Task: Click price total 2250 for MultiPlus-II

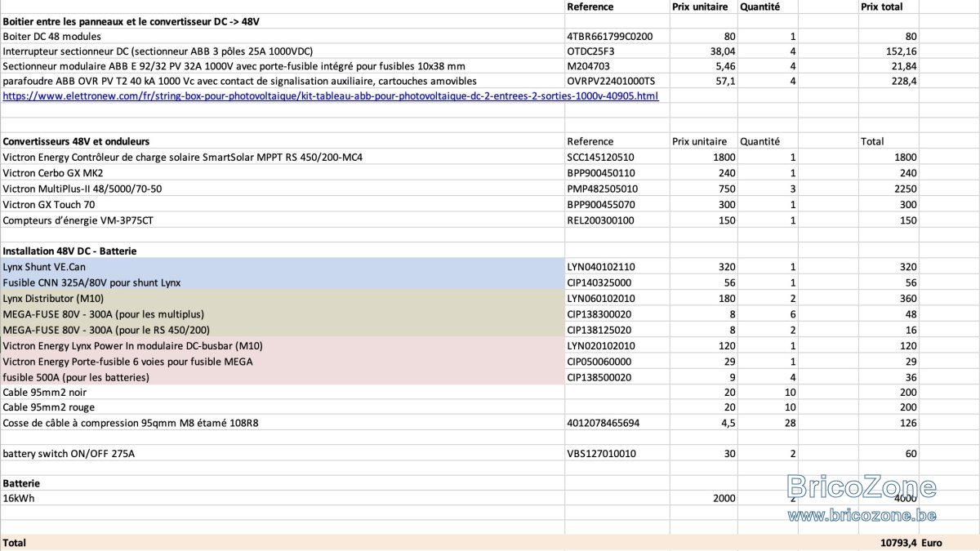Action: [x=889, y=189]
